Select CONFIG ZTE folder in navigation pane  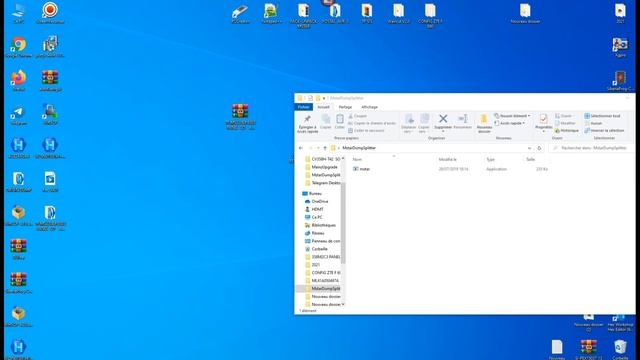point(322,273)
